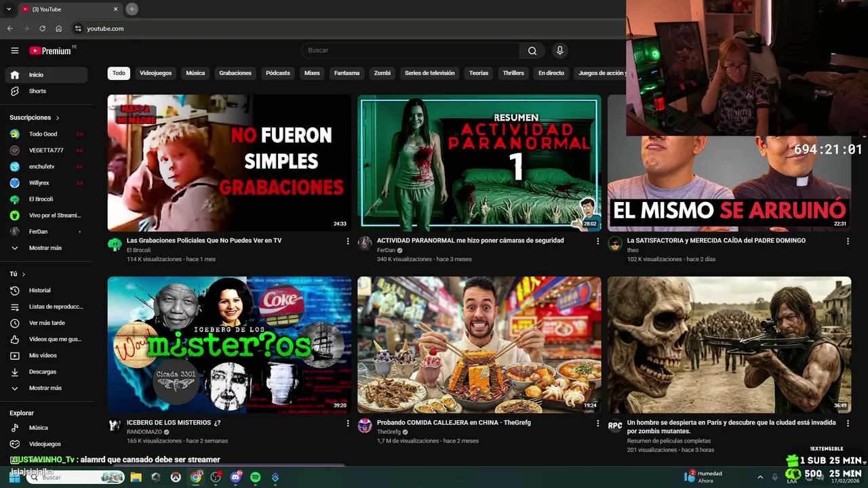Select the Grabaciones filter chip
Viewport: 868px width, 488px height.
coord(235,73)
